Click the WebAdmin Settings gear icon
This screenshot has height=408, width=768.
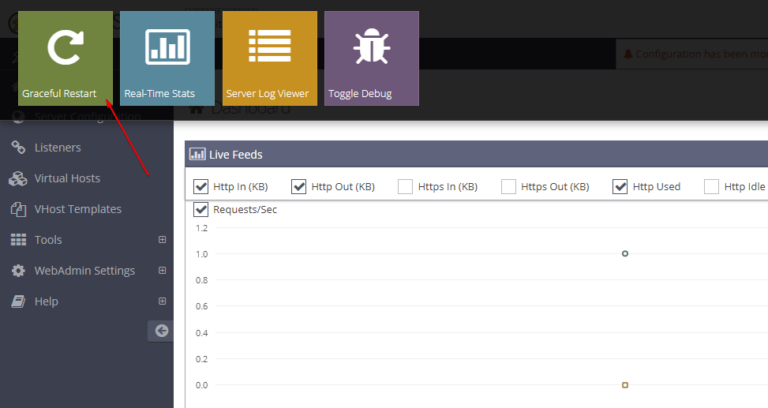(17, 271)
